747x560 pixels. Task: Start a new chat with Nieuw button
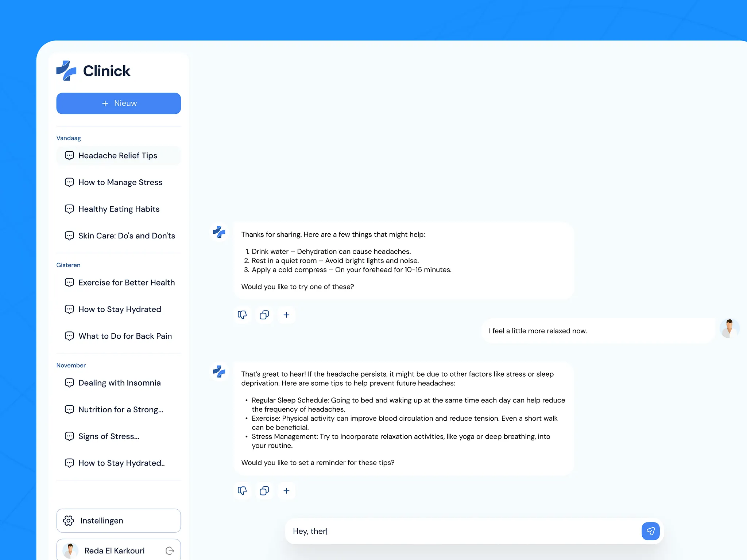click(119, 103)
